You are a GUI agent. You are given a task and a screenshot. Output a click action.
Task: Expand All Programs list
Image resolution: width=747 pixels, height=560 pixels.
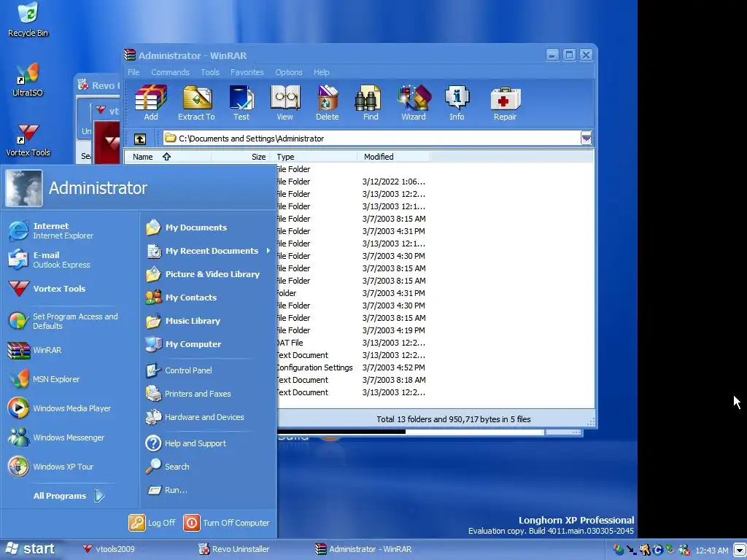[x=69, y=496]
